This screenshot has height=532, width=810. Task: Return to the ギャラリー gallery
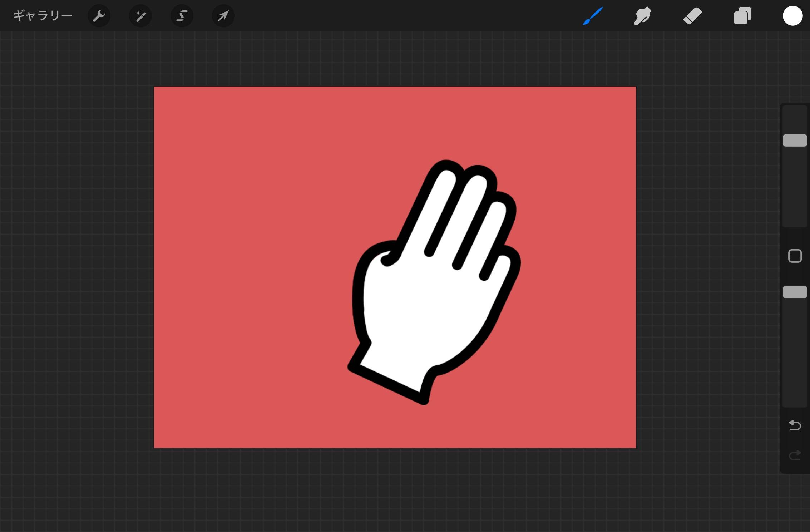pos(43,16)
